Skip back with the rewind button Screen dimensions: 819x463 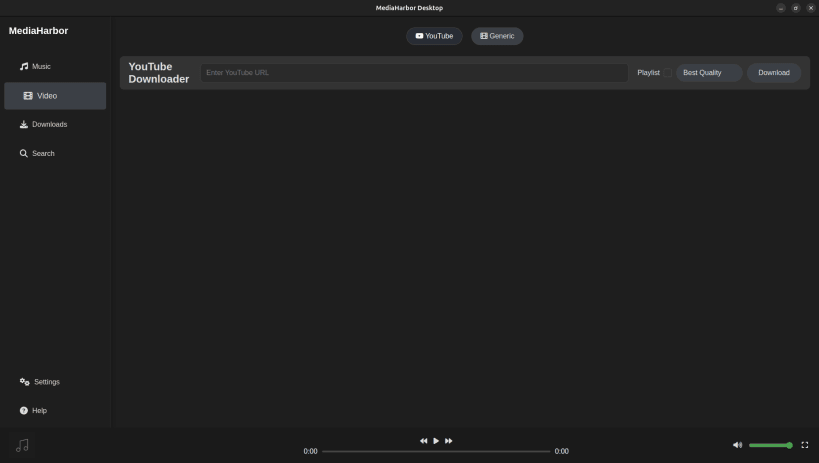[x=423, y=441]
